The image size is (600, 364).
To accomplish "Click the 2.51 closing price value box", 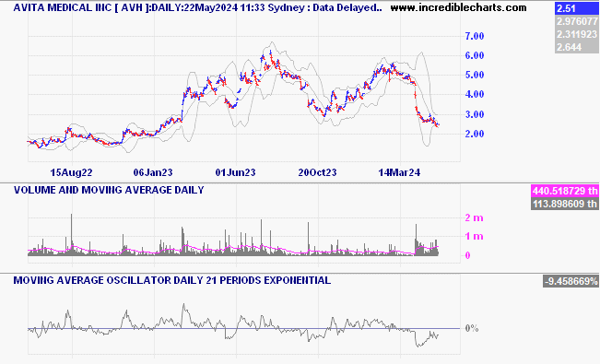I will [576, 8].
